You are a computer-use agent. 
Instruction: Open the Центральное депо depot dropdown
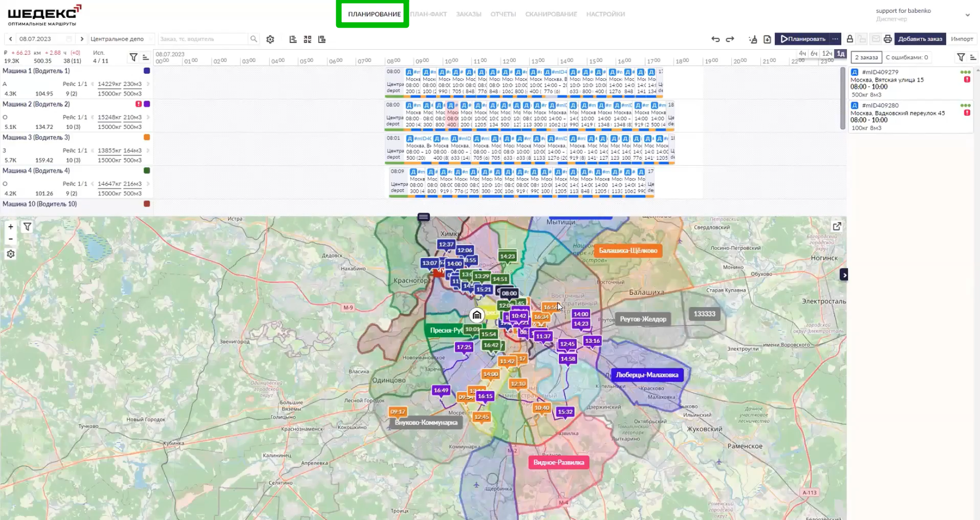pyautogui.click(x=121, y=39)
